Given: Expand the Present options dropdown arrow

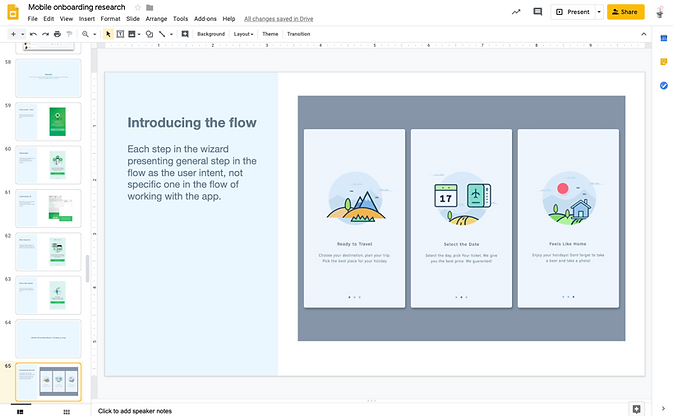Looking at the screenshot, I should 599,12.
